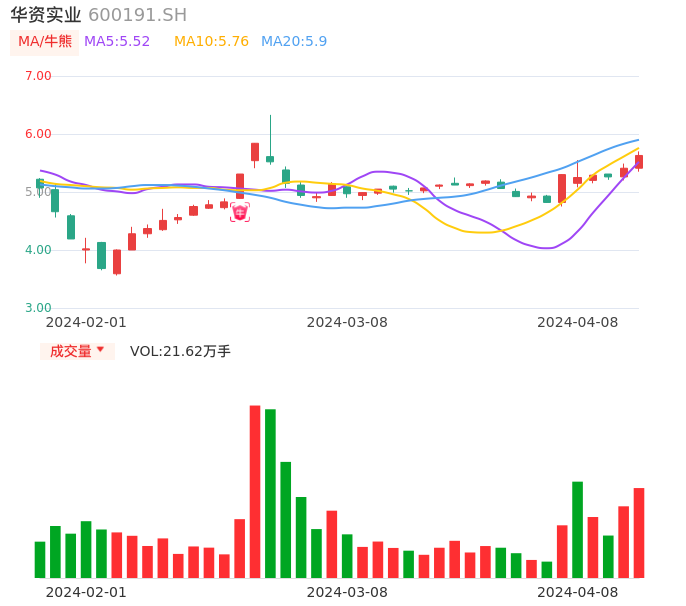
Task: Click the 2024-04-08 date label under volume chart
Action: (x=578, y=592)
